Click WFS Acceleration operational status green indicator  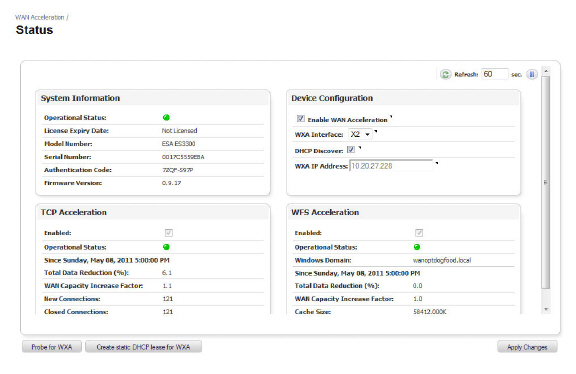[417, 247]
